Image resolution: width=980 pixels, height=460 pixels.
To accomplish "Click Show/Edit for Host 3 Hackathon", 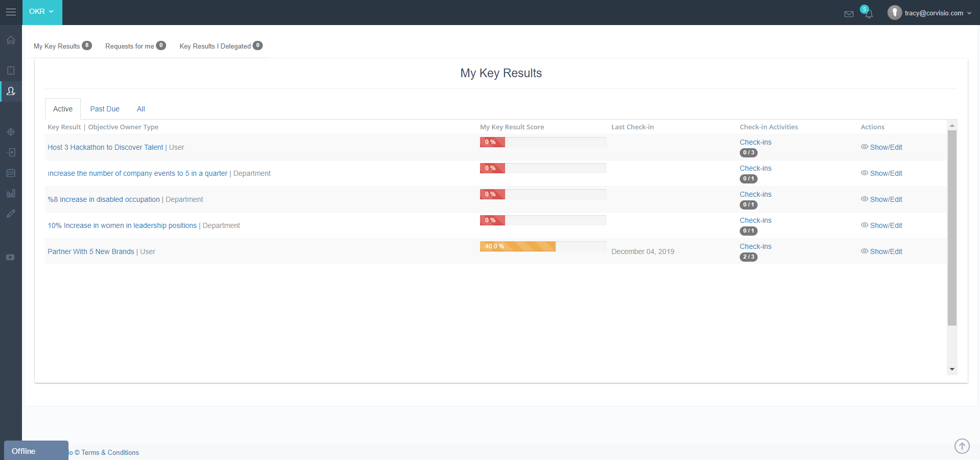I will [882, 147].
